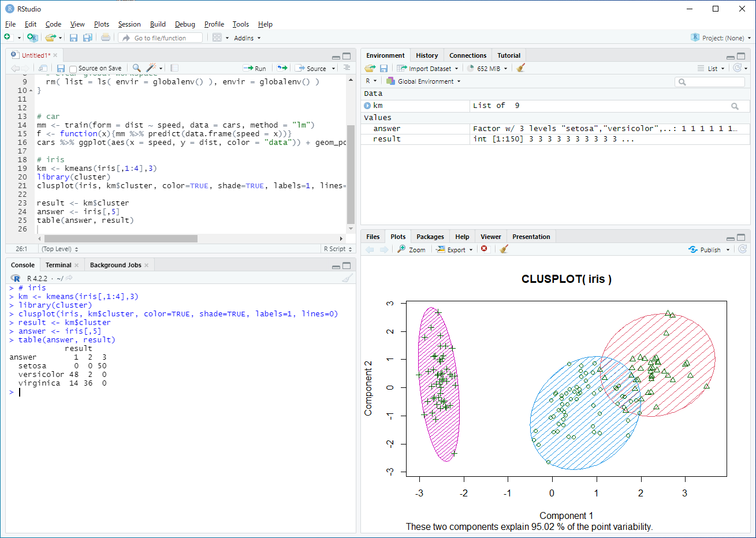Open the Session menu
The image size is (756, 538).
point(129,24)
